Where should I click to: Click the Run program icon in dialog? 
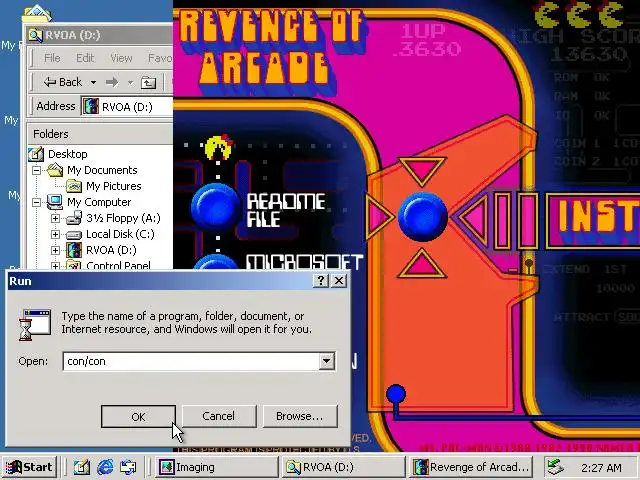36,325
